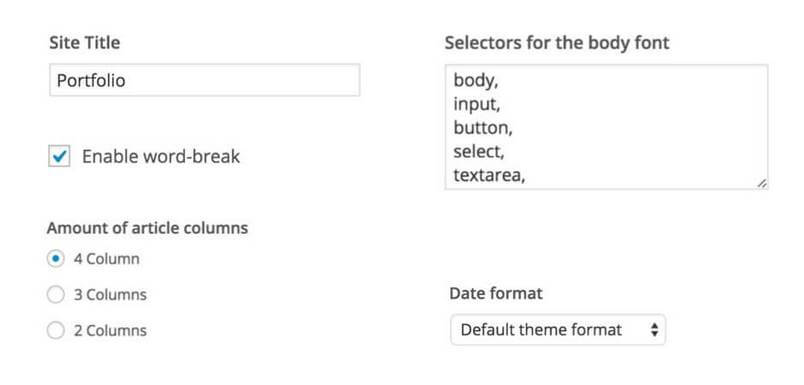Toggle the Enable word-break checkbox

click(59, 156)
